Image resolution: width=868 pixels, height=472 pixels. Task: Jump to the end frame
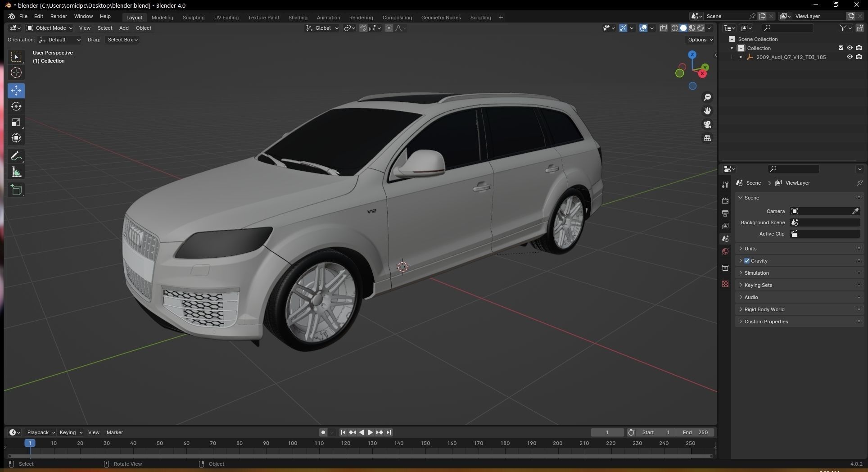coord(389,432)
